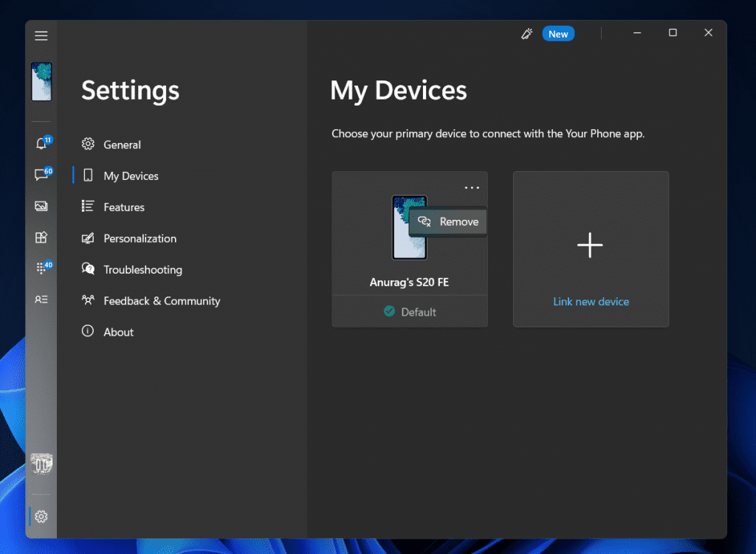Screen dimensions: 756x554
Task: Go to Features settings
Action: point(124,207)
